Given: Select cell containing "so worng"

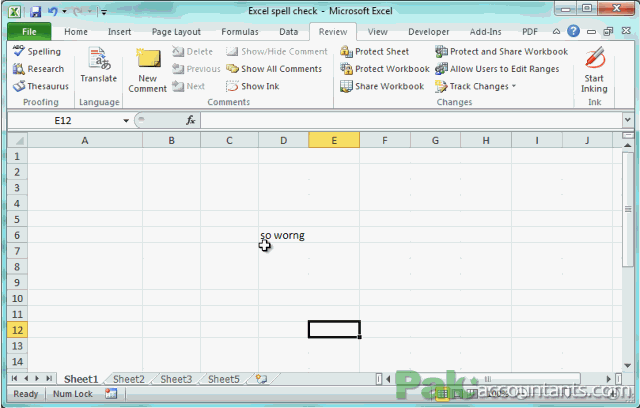Looking at the screenshot, I should point(283,235).
